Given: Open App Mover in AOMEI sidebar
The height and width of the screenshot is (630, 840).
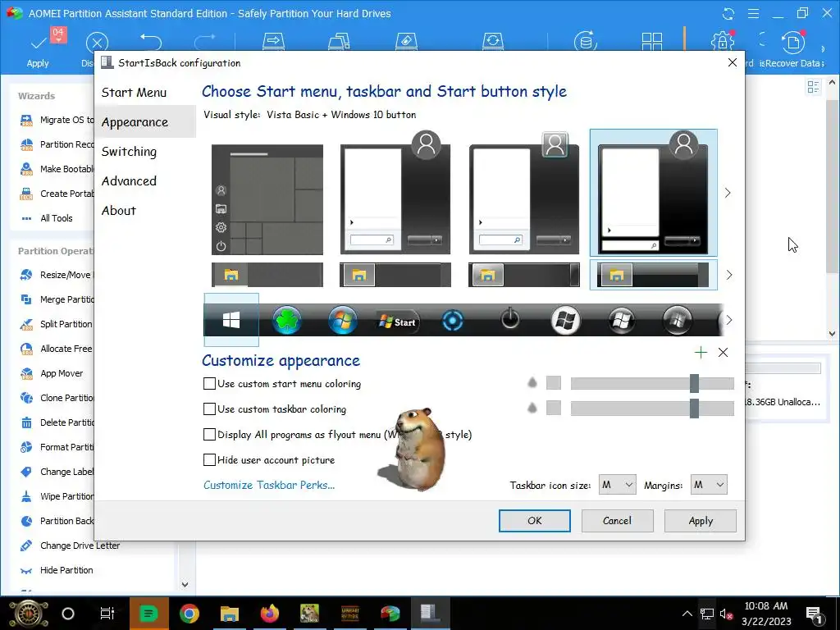Looking at the screenshot, I should [51, 373].
